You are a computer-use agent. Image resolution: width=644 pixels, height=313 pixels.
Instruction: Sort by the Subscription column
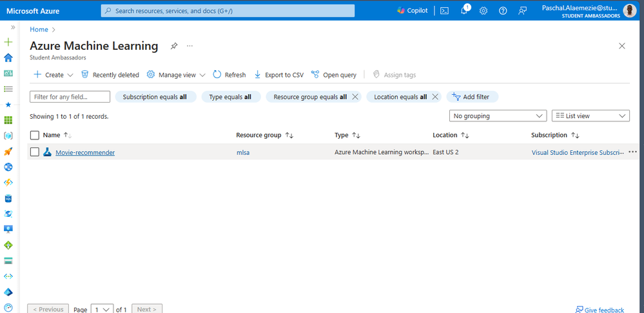pyautogui.click(x=555, y=136)
